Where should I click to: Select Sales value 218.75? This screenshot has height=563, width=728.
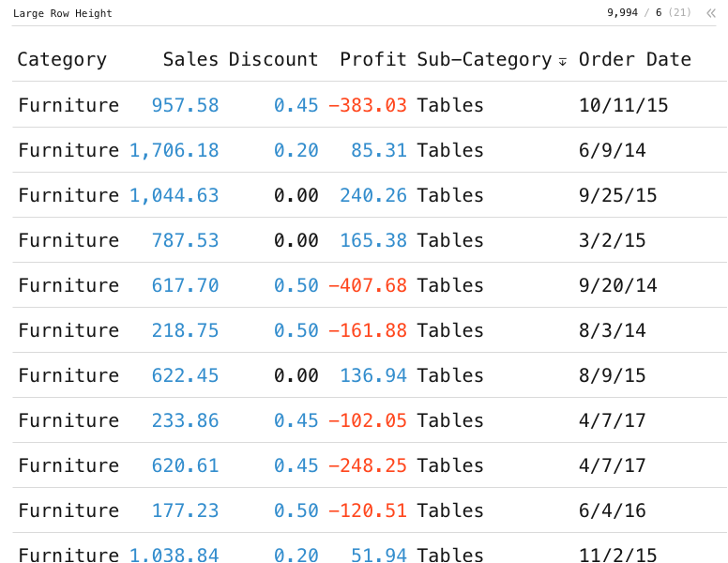point(185,330)
